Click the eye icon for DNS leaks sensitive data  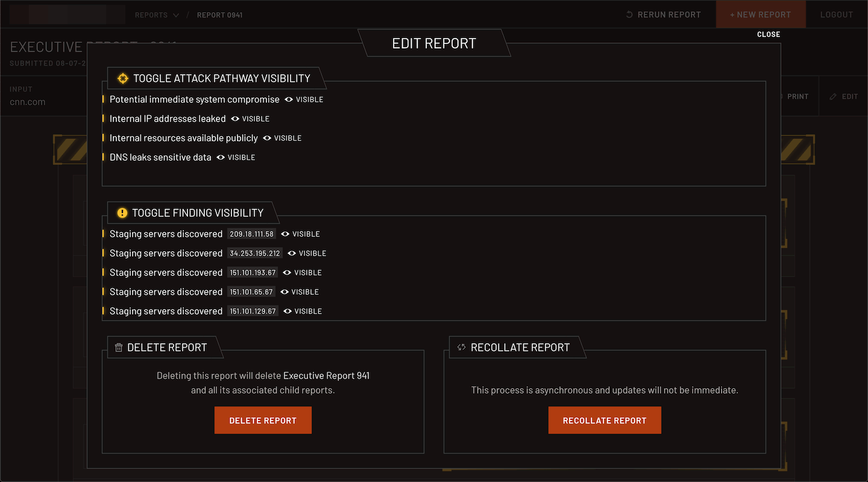(x=221, y=157)
